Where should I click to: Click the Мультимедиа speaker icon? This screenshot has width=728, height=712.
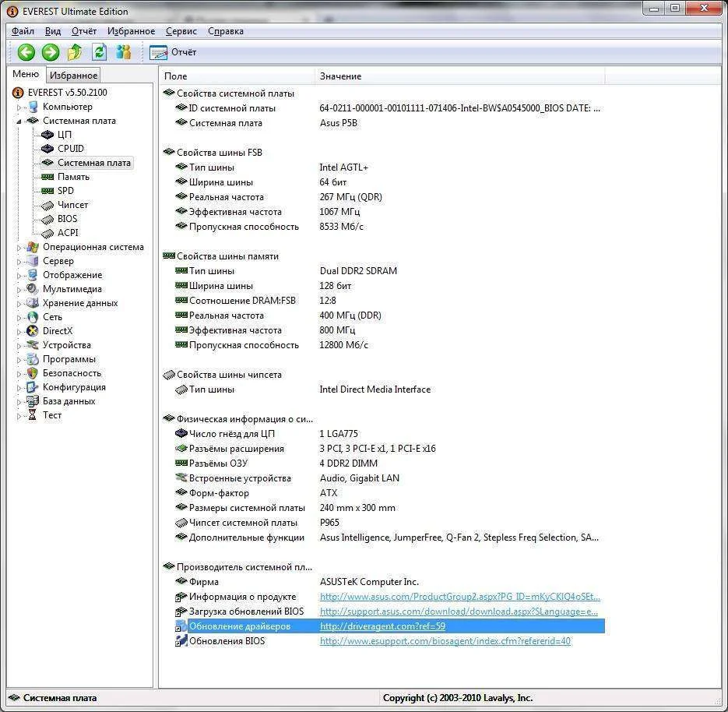pos(33,289)
